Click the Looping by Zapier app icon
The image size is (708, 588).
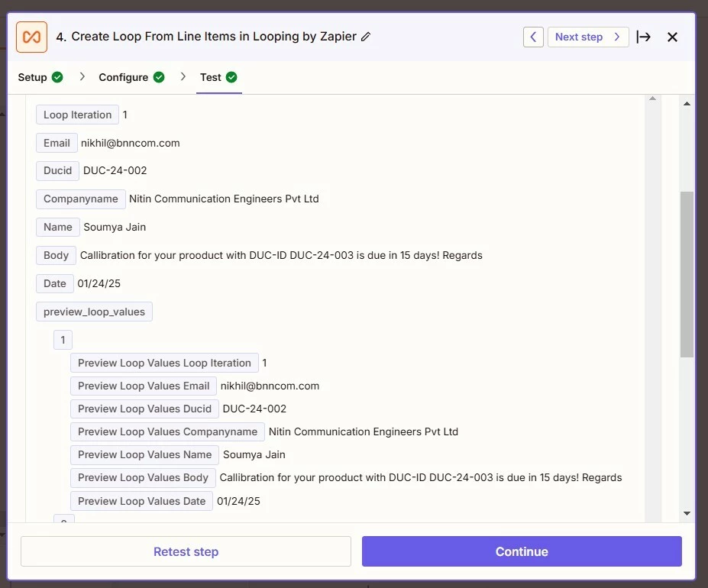[31, 37]
